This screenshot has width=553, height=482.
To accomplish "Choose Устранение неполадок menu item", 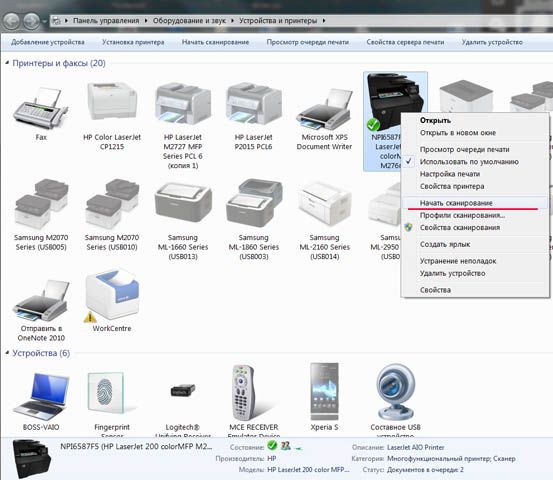I will click(458, 261).
